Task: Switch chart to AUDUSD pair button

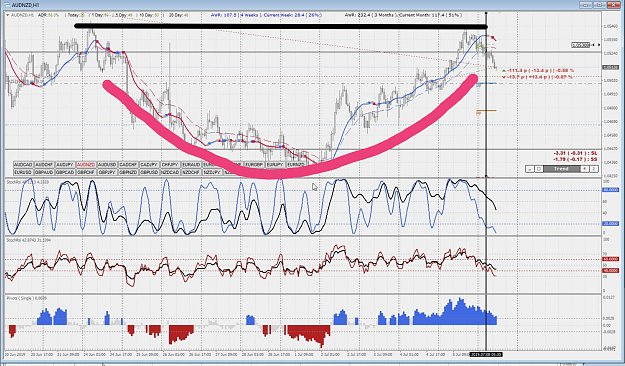Action: pyautogui.click(x=107, y=165)
